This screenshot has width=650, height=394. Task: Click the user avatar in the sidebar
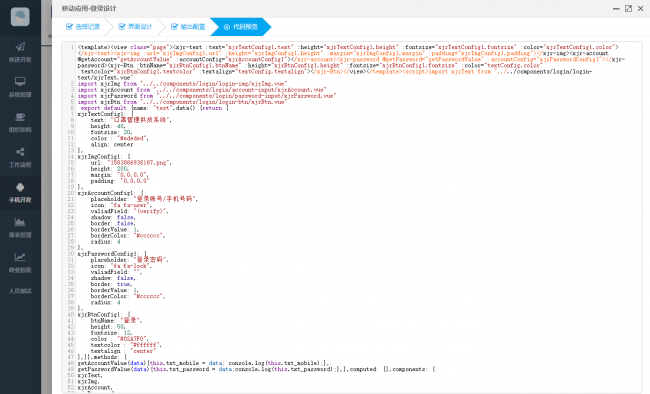pyautogui.click(x=20, y=17)
